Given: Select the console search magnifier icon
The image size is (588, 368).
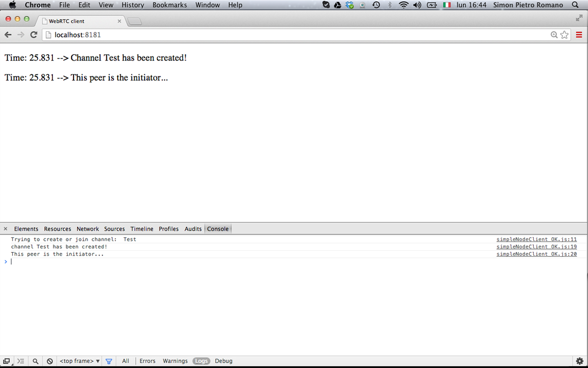Looking at the screenshot, I should pos(35,361).
